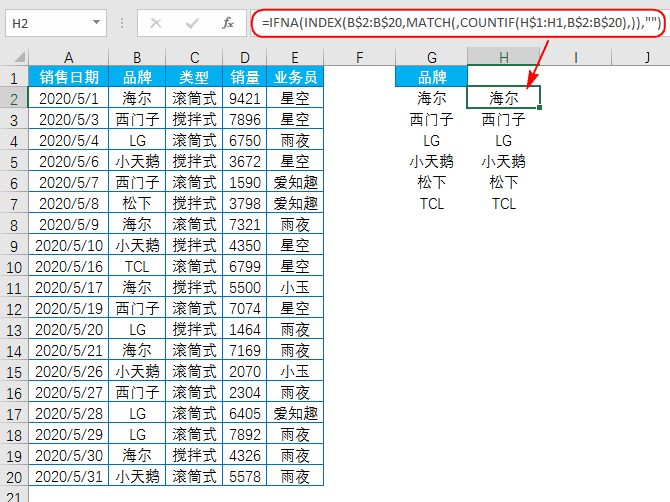Click header cell 销量
The width and height of the screenshot is (670, 502).
tap(244, 77)
